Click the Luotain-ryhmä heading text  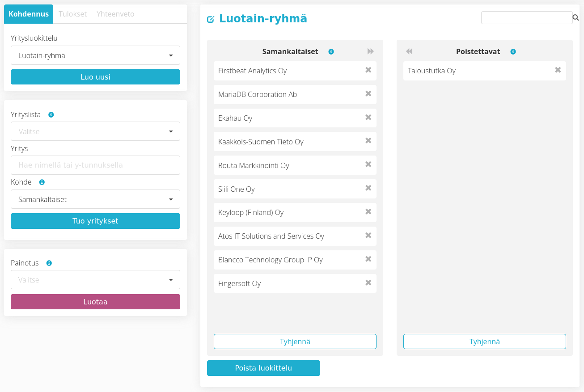tap(263, 19)
